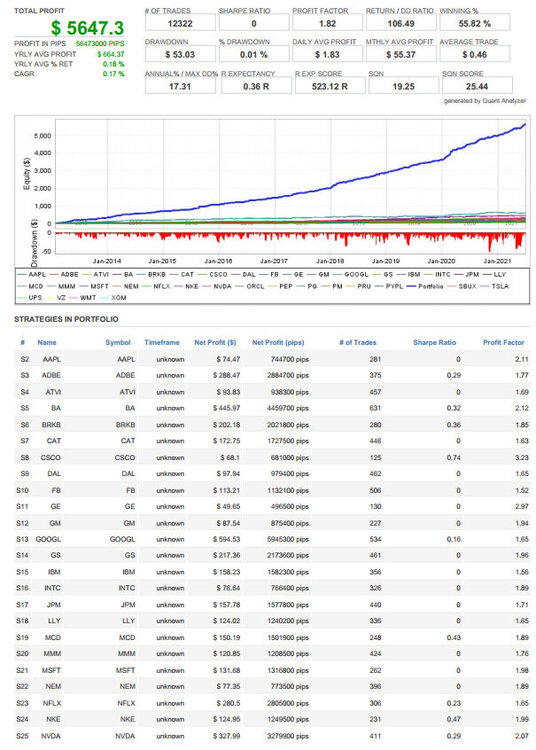Select the drawdown value $ 53.03
This screenshot has height=750, width=536.
(x=180, y=55)
